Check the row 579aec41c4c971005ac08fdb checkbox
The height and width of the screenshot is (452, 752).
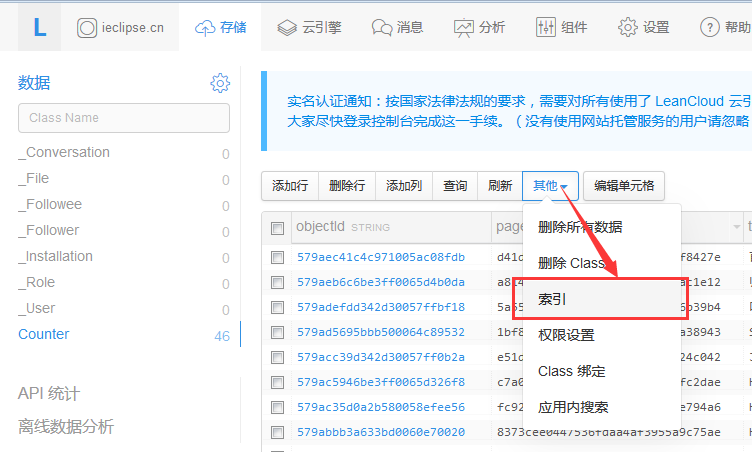pyautogui.click(x=277, y=257)
